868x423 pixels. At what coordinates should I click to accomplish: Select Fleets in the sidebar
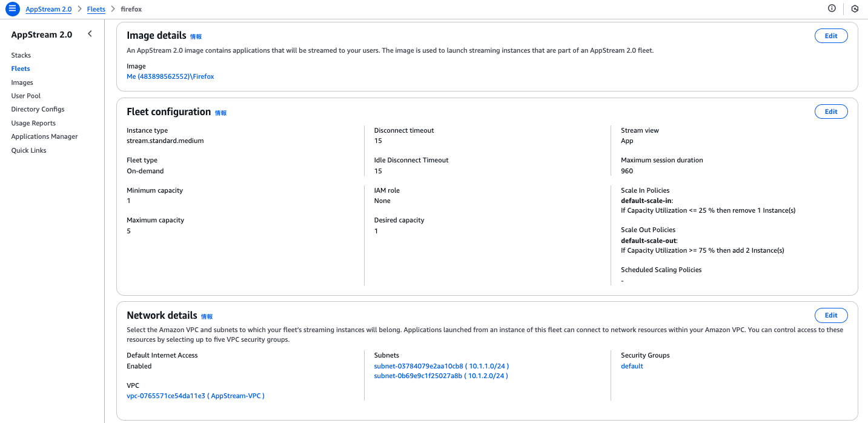tap(21, 68)
